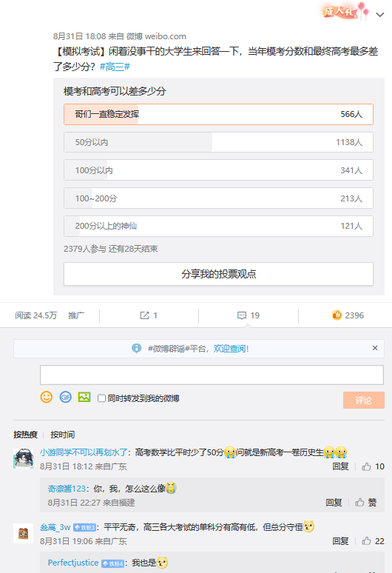
Task: Click the info icon in rumor notice
Action: click(x=137, y=349)
